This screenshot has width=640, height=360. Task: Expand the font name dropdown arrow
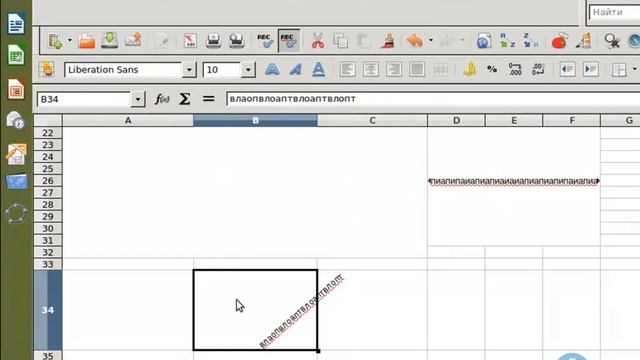click(x=189, y=70)
